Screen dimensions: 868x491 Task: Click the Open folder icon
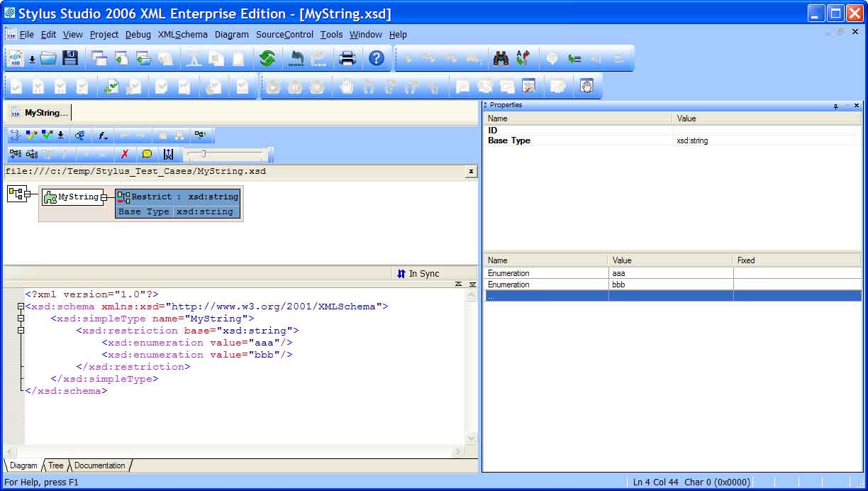[x=48, y=58]
